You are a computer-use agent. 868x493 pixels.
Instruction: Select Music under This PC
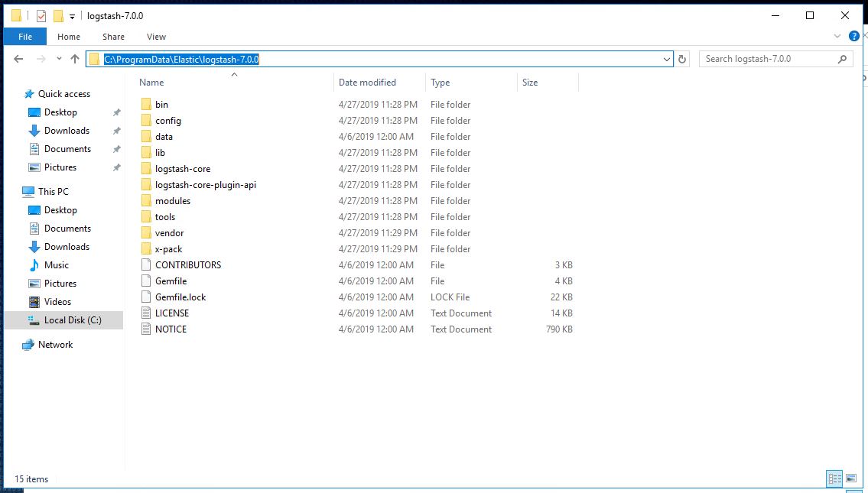click(56, 265)
